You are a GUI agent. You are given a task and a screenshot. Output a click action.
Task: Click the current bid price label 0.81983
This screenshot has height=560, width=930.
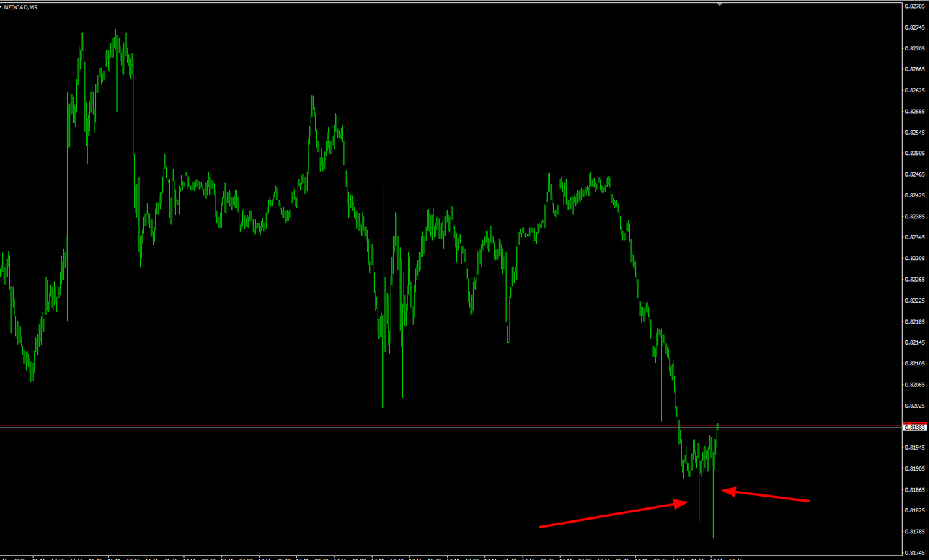(x=916, y=427)
